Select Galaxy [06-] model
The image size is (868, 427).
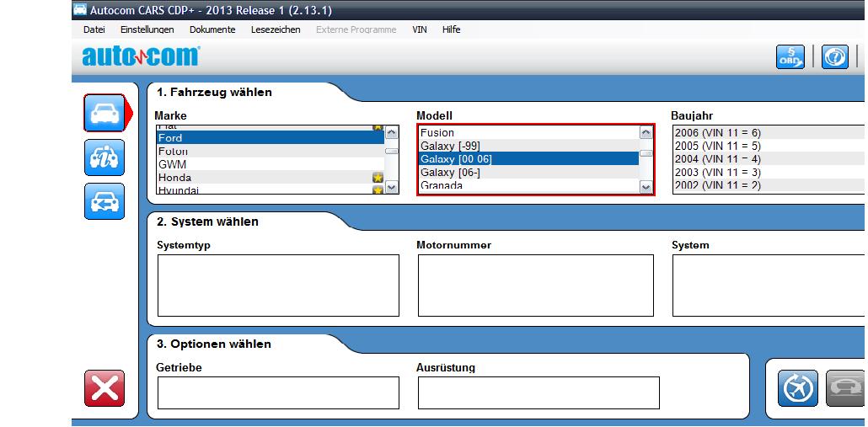528,173
